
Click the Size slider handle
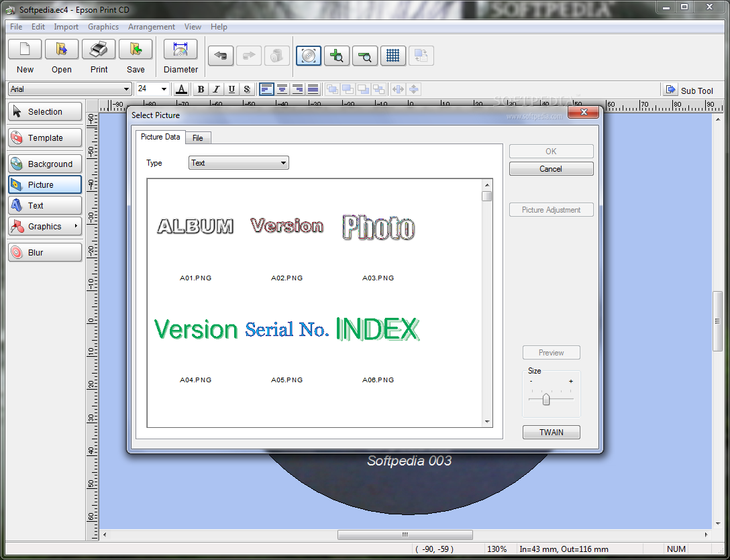546,400
